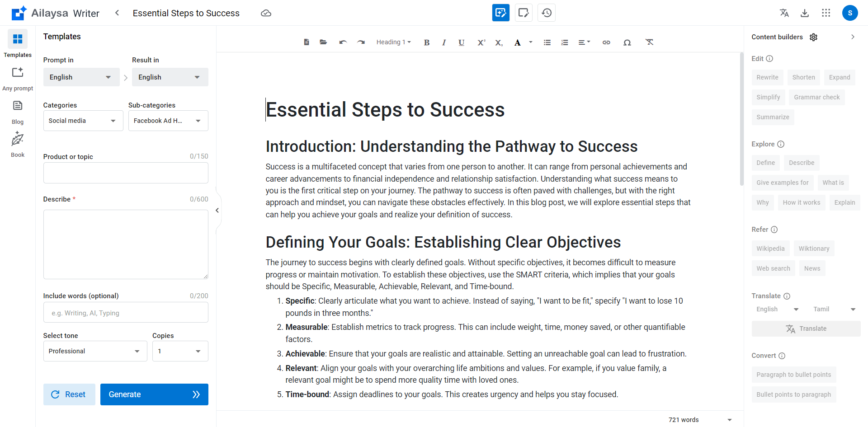Open the note edit mode icon
868x427 pixels.
pos(524,13)
